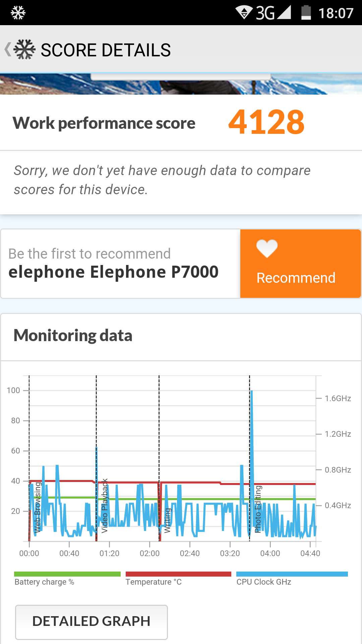Tap the green Battery charge legend swatch
Viewport: 362px width, 644px height.
tap(67, 574)
